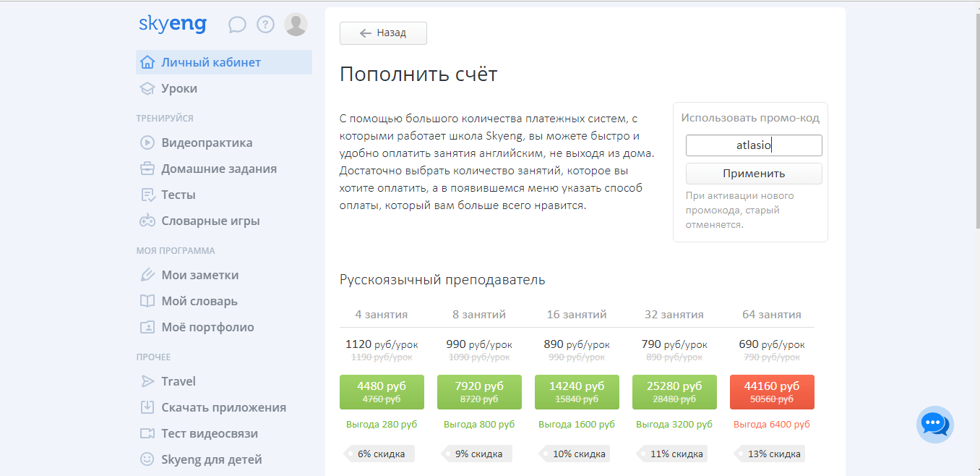Open Мой словарь page
The image size is (980, 476).
[199, 301]
